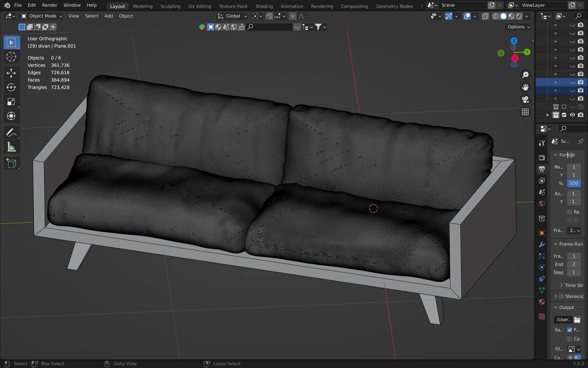Image resolution: width=588 pixels, height=368 pixels.
Task: Toggle the camera view button
Action: click(525, 99)
